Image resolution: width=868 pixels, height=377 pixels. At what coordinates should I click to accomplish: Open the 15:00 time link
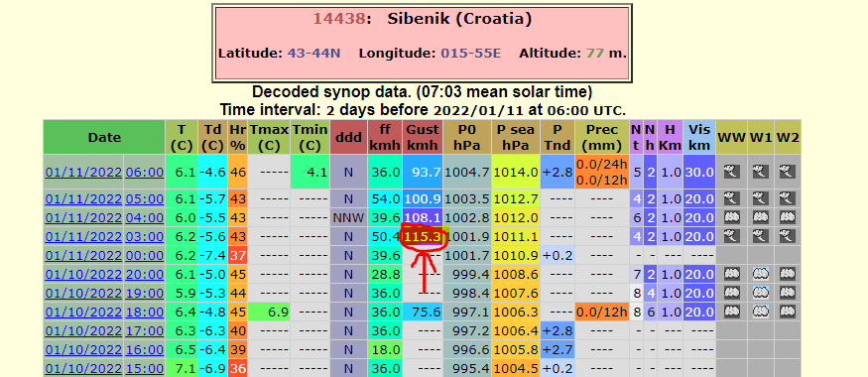click(145, 368)
